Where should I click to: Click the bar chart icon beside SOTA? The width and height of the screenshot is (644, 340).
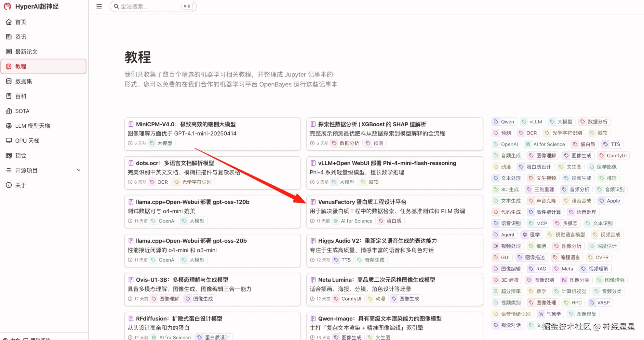click(9, 111)
